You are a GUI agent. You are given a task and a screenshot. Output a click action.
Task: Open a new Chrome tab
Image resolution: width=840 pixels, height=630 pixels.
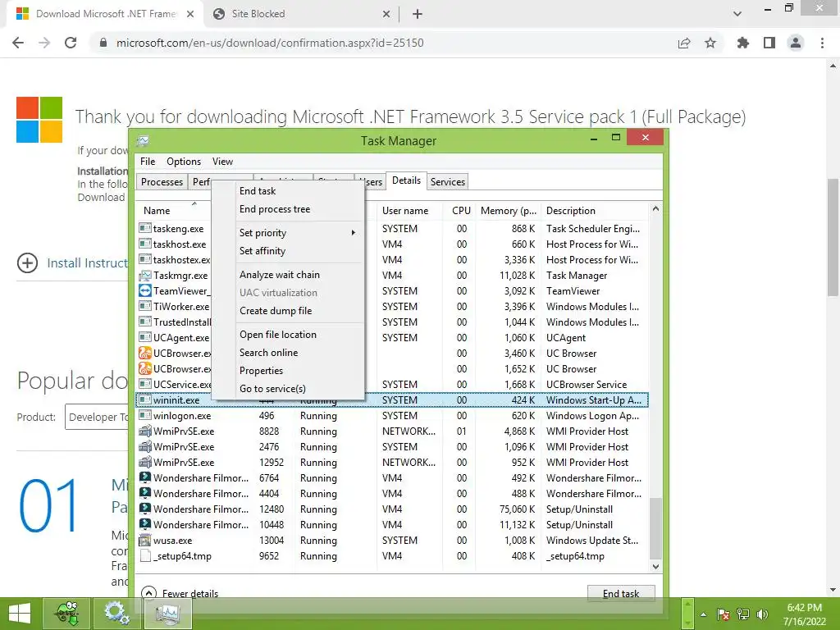(x=418, y=14)
